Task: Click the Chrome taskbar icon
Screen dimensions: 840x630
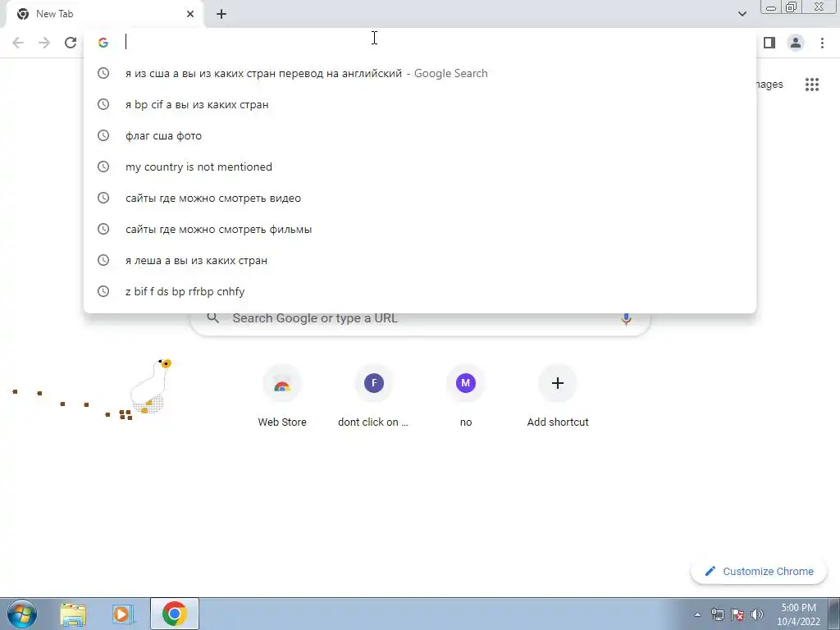Action: (174, 614)
